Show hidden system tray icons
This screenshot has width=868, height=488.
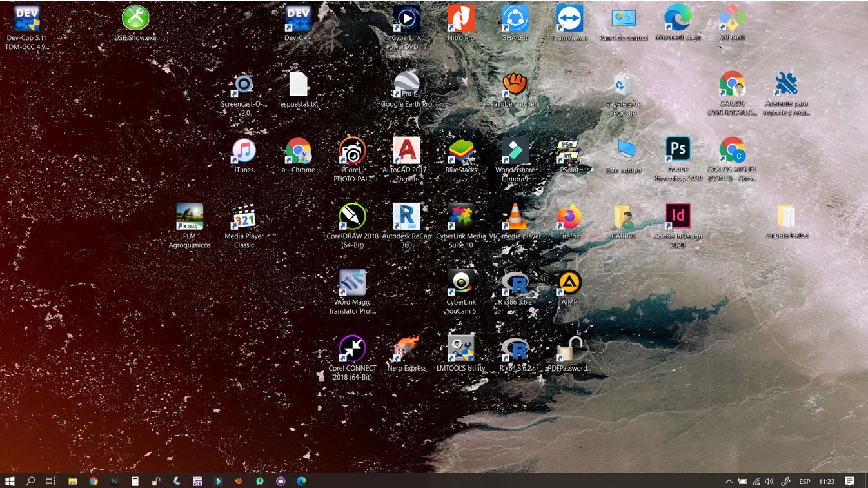tap(729, 482)
